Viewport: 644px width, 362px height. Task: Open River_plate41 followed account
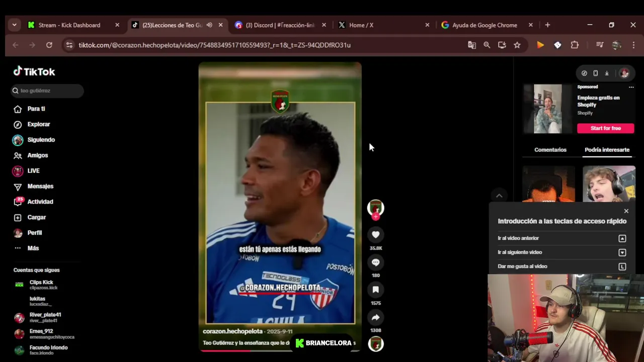(44, 317)
